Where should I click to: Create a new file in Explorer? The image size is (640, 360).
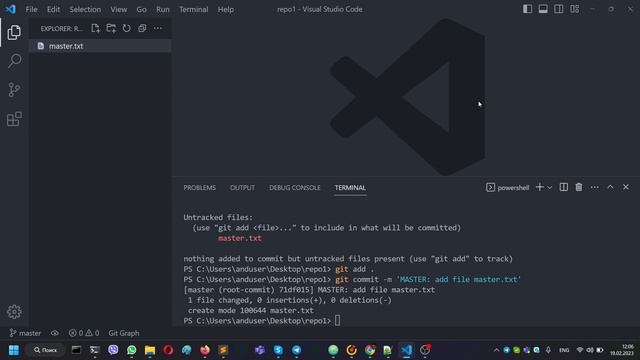point(96,28)
